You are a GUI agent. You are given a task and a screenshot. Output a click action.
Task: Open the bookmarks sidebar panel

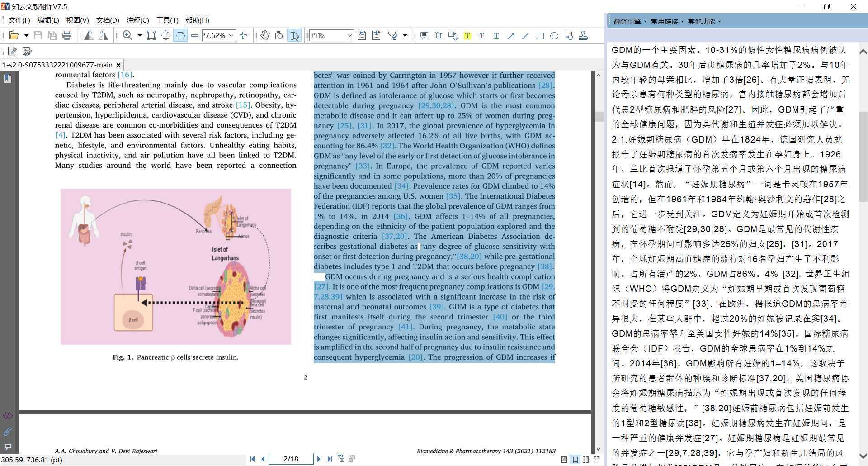pyautogui.click(x=8, y=79)
